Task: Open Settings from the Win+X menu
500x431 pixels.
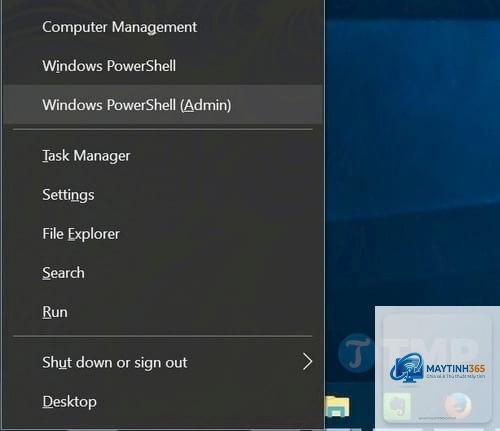Action: (163, 195)
